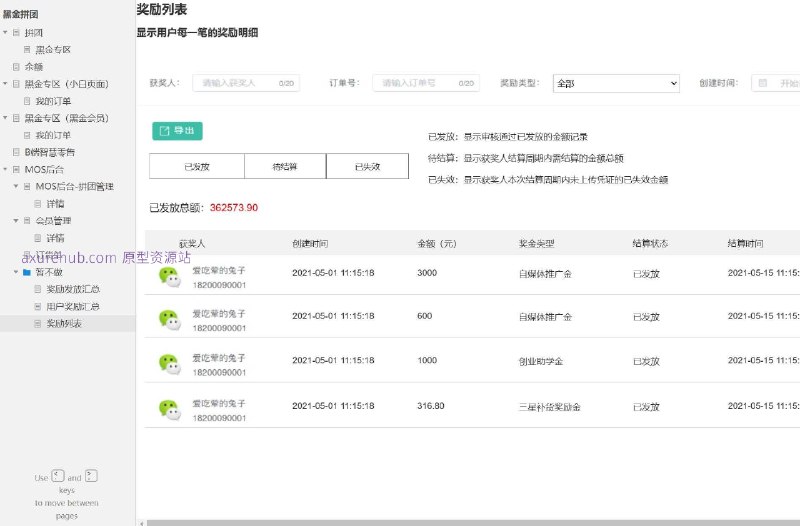Collapse the 暂不做 folder node
This screenshot has width=800, height=526.
pyautogui.click(x=16, y=272)
